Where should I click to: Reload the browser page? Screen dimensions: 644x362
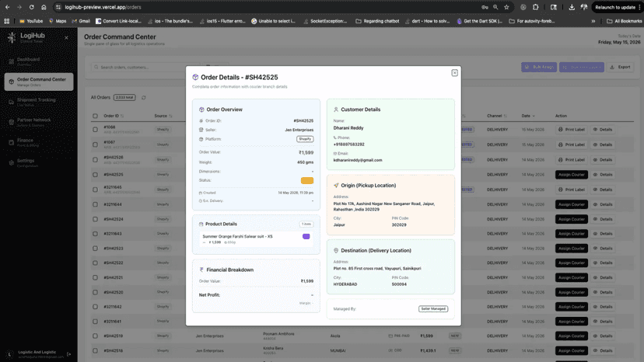click(x=32, y=7)
